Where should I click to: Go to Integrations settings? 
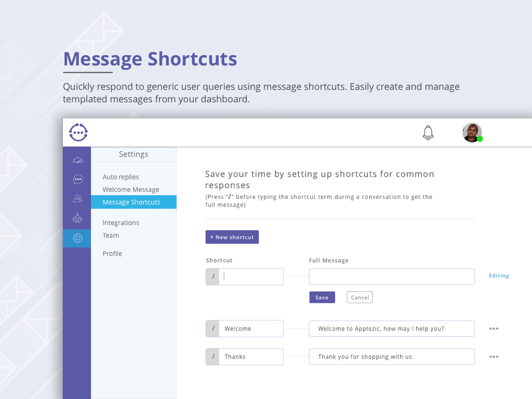pyautogui.click(x=121, y=222)
